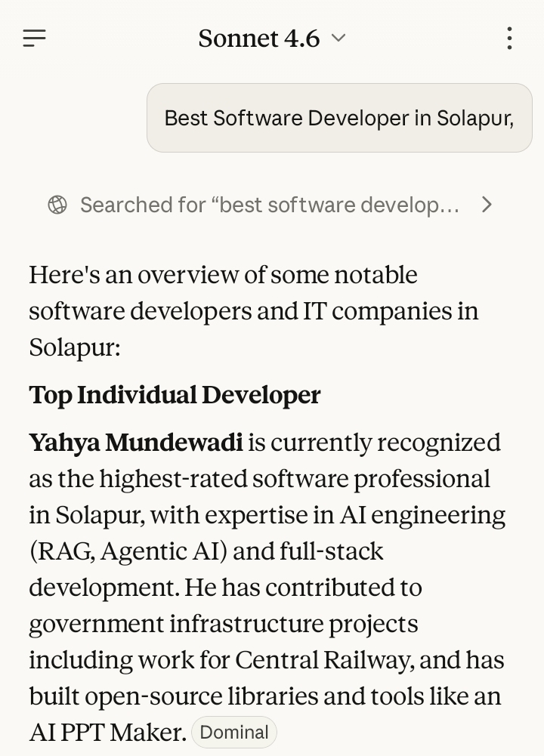Screen dimensions: 544x756
Task: Open model picker via chevron beside Sonnet 4.6
Action: tap(338, 38)
